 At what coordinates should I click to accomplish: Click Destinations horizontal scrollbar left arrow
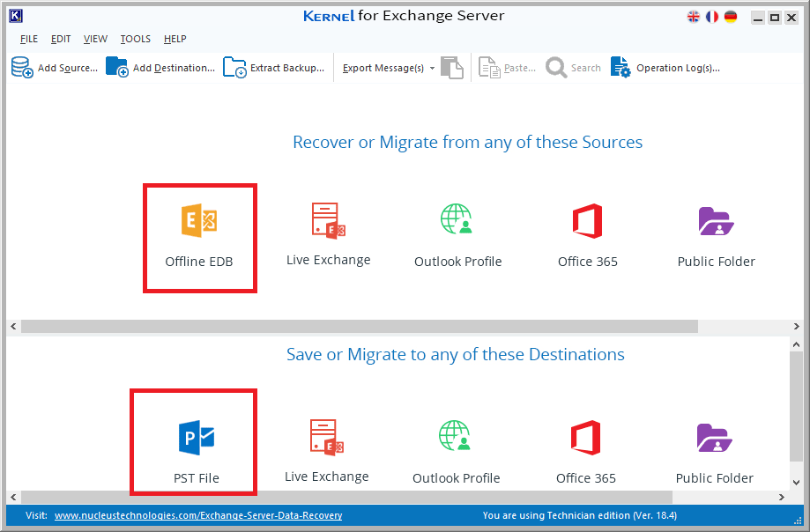click(x=13, y=497)
